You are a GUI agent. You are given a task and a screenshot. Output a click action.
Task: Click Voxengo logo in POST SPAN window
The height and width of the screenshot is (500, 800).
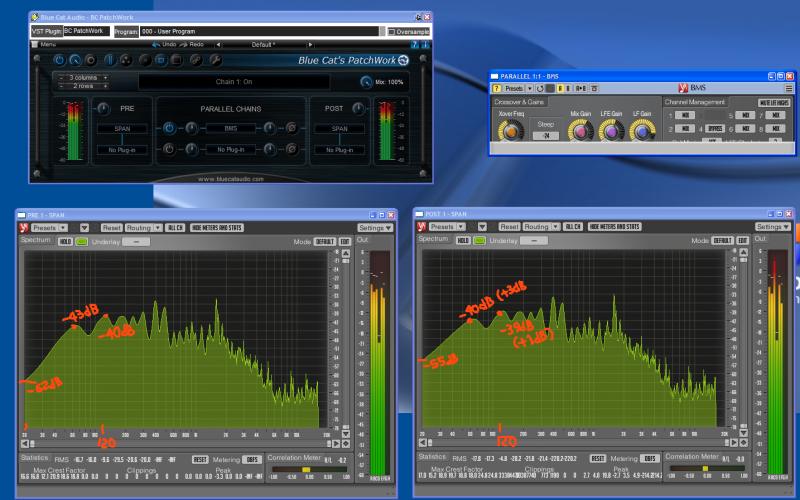[421, 227]
